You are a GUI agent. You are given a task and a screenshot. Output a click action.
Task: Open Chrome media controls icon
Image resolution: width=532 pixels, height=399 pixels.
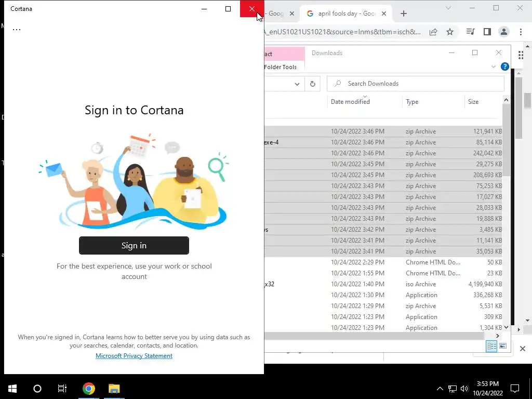pos(471,32)
